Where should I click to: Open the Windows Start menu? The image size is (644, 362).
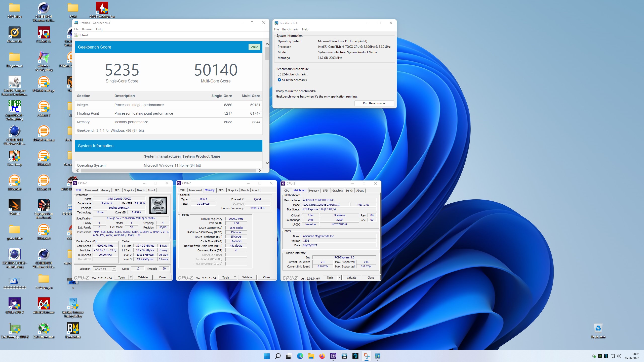click(x=267, y=356)
